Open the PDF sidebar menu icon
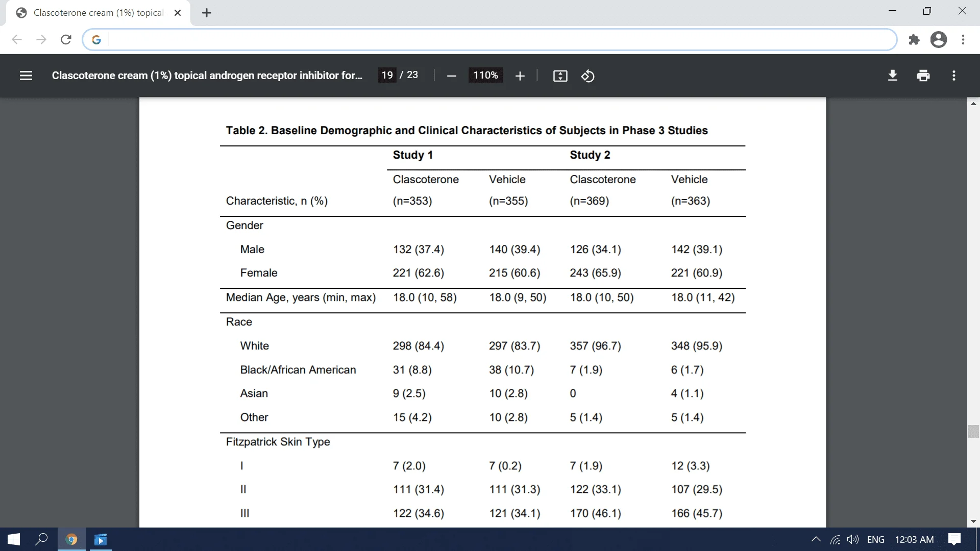This screenshot has height=551, width=980. pyautogui.click(x=26, y=76)
